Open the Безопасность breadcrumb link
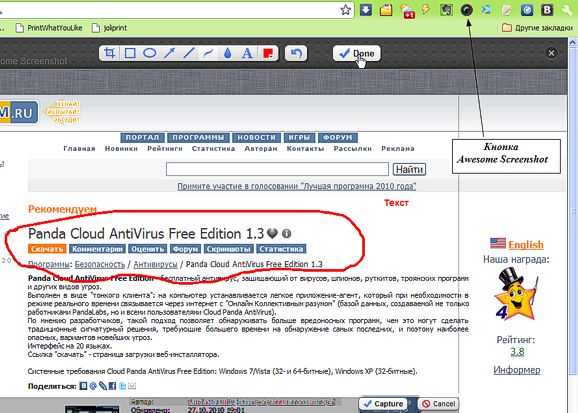Screen dimensions: 578x413 tap(100, 264)
